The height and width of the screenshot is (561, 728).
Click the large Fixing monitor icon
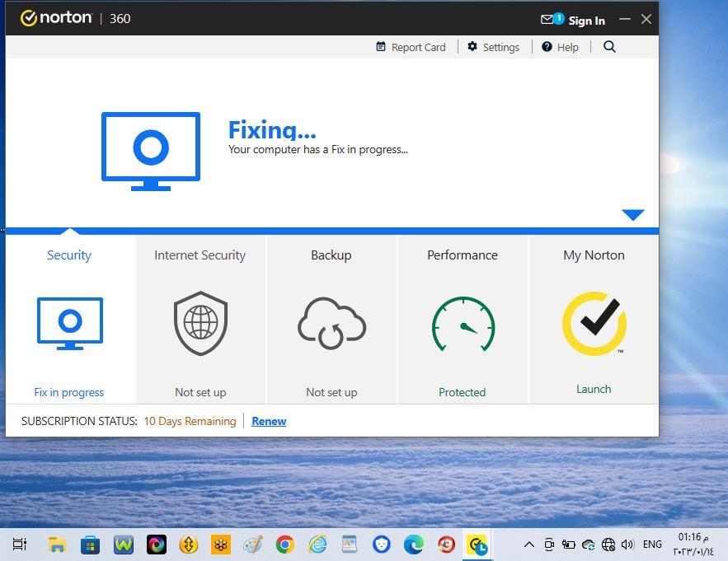(151, 152)
